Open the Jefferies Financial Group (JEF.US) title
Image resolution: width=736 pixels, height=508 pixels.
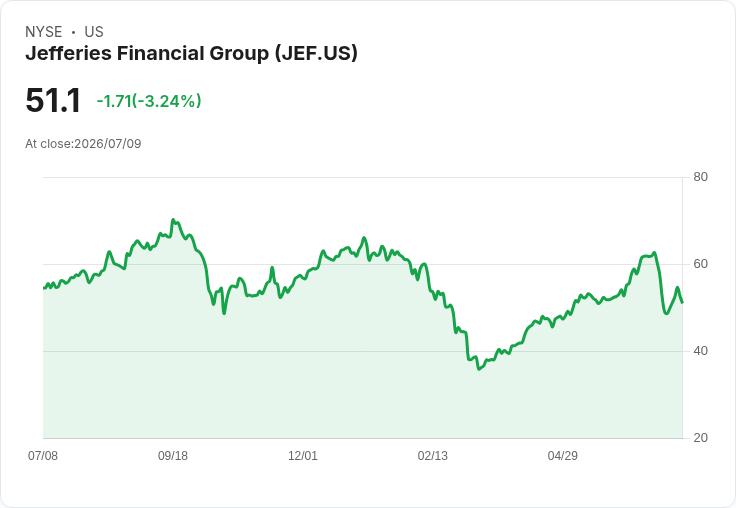tap(192, 54)
